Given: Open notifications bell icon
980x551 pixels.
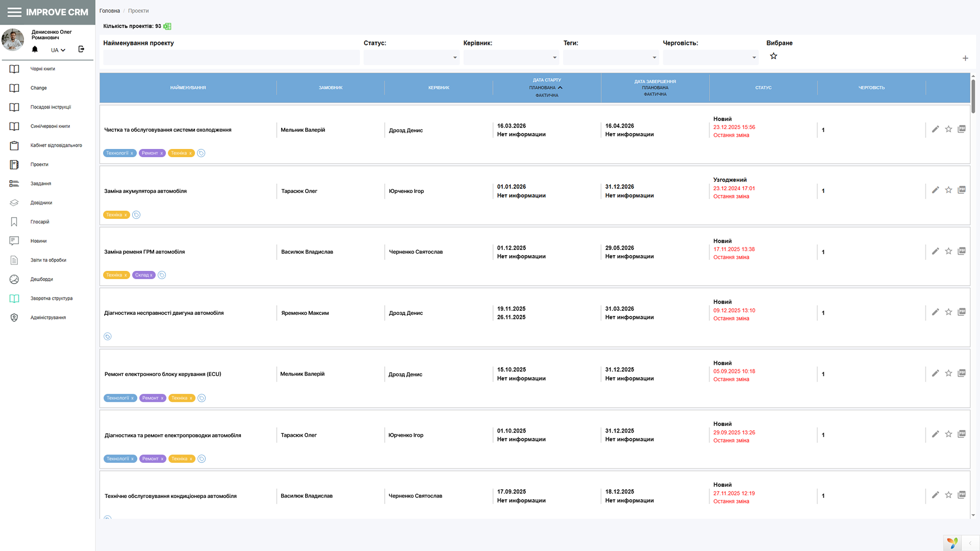Looking at the screenshot, I should coord(35,49).
